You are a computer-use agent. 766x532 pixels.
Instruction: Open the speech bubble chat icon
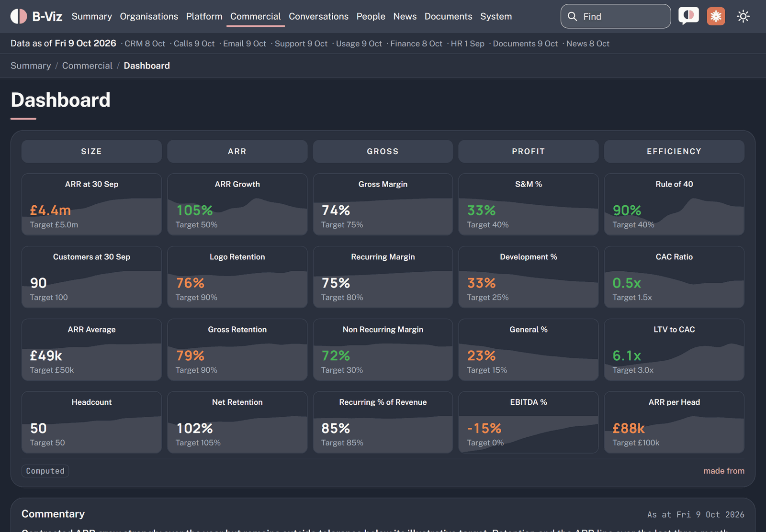point(688,16)
